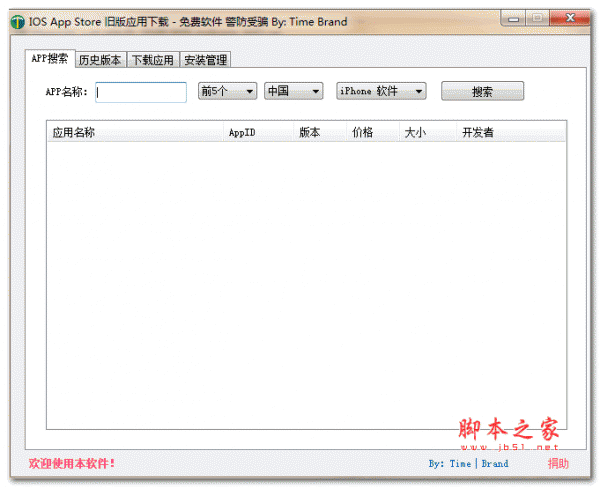Open the 历史版本 tab
Image resolution: width=600 pixels, height=488 pixels.
(100, 60)
